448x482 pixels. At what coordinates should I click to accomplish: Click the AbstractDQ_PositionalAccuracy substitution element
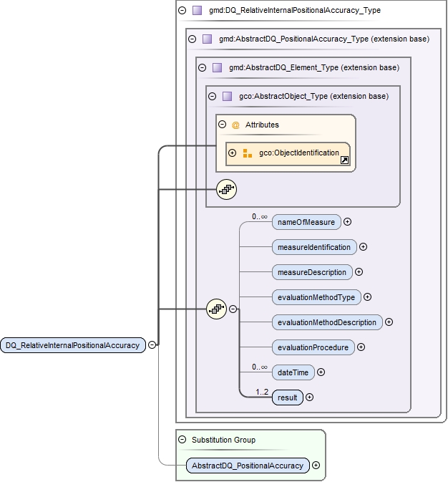[247, 466]
